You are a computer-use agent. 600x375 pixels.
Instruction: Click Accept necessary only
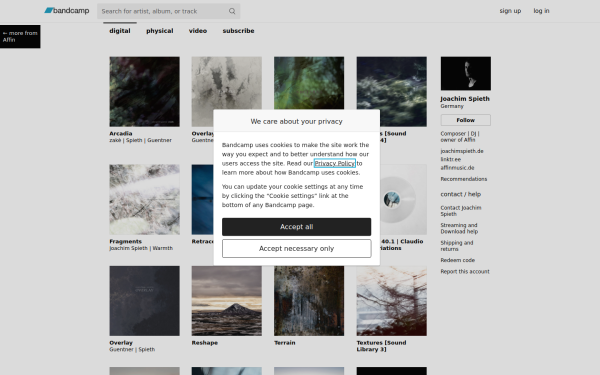click(x=296, y=249)
